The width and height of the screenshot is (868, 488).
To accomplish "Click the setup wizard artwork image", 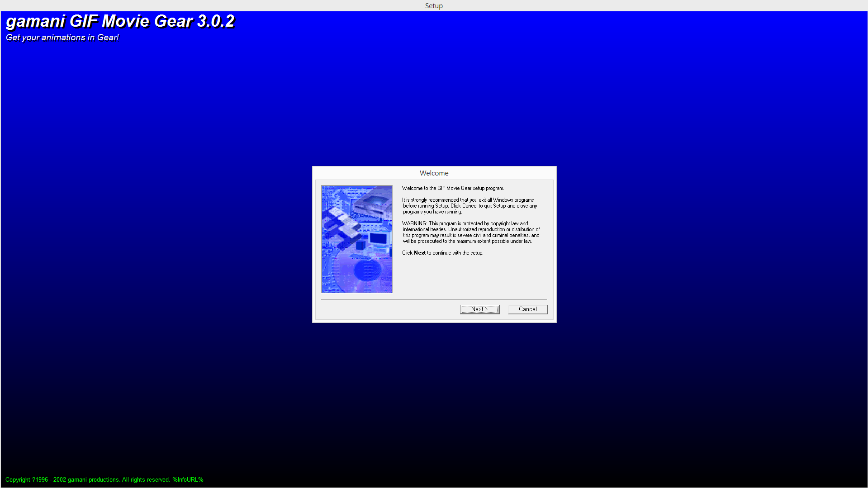I will [357, 239].
